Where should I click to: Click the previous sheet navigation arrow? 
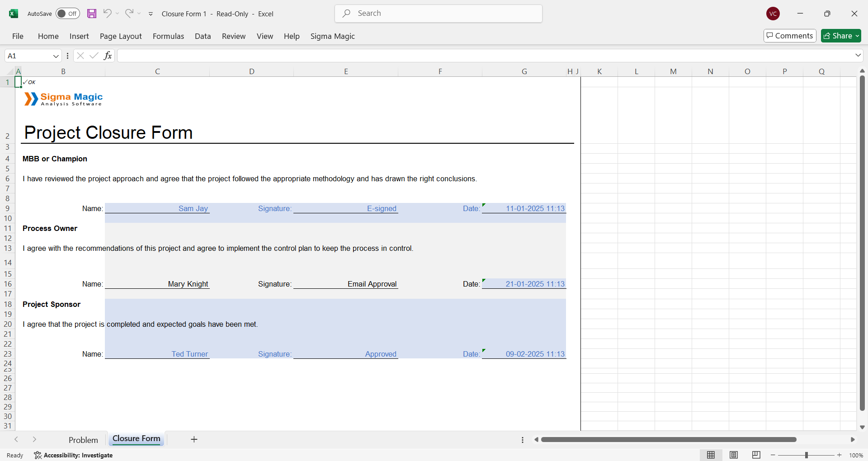[16, 439]
